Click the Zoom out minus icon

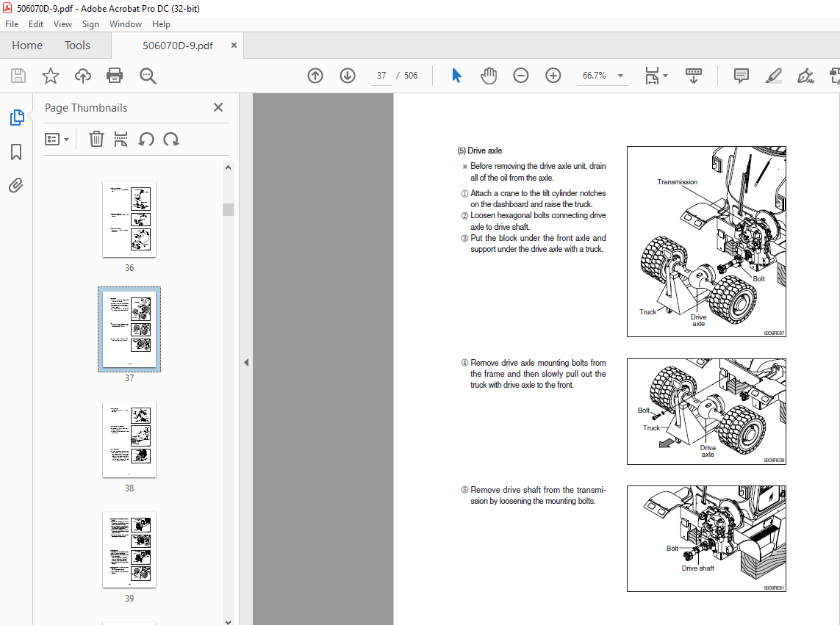point(521,76)
